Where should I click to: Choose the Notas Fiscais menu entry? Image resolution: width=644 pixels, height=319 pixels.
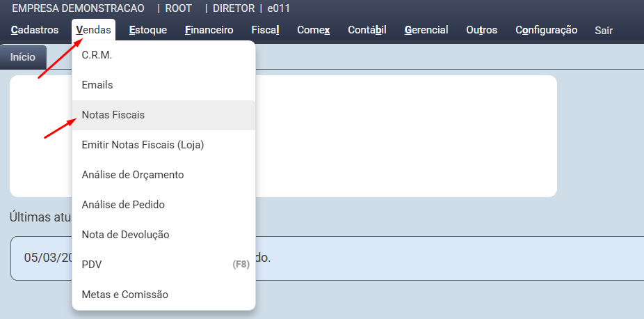point(113,115)
